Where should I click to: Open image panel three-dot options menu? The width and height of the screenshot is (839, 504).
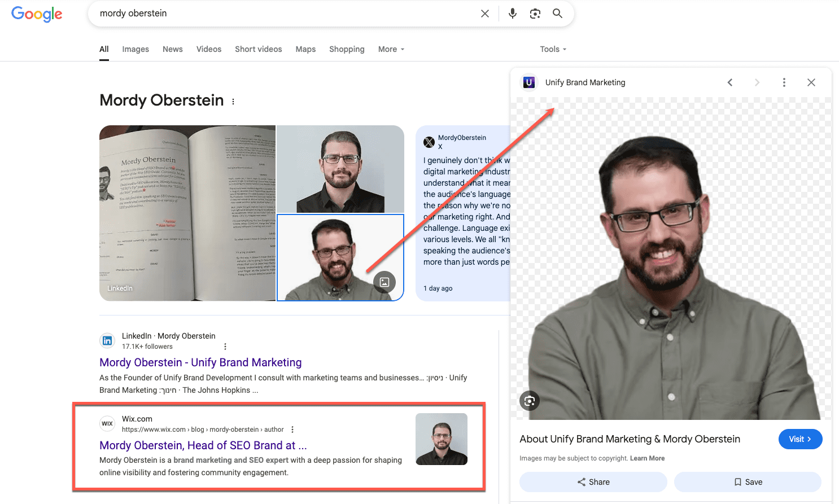(784, 82)
